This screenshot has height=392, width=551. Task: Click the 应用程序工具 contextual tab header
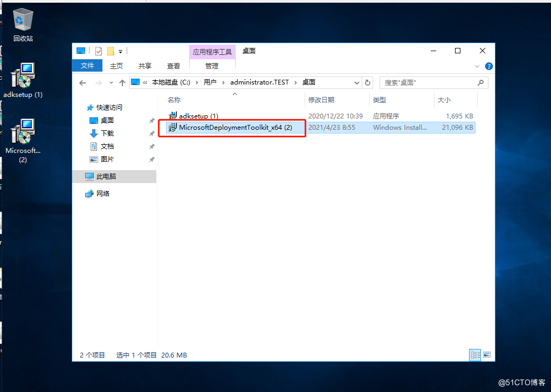click(x=212, y=52)
